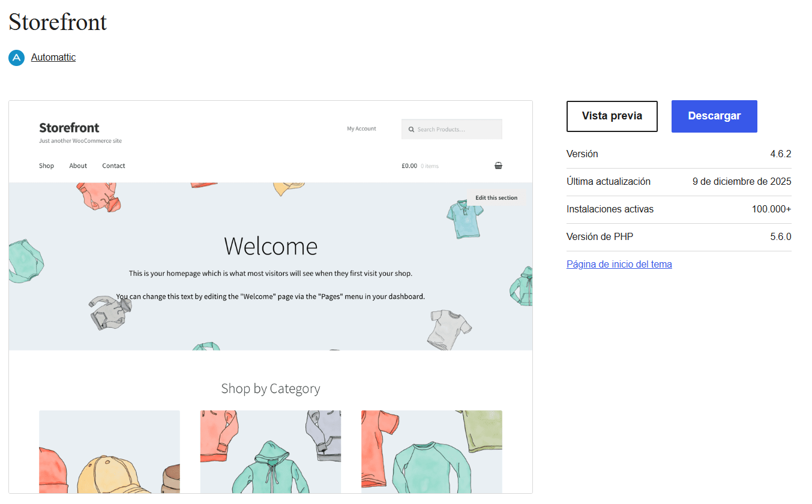Click the Welcome heading in banner
812x504 pixels.
pos(271,246)
